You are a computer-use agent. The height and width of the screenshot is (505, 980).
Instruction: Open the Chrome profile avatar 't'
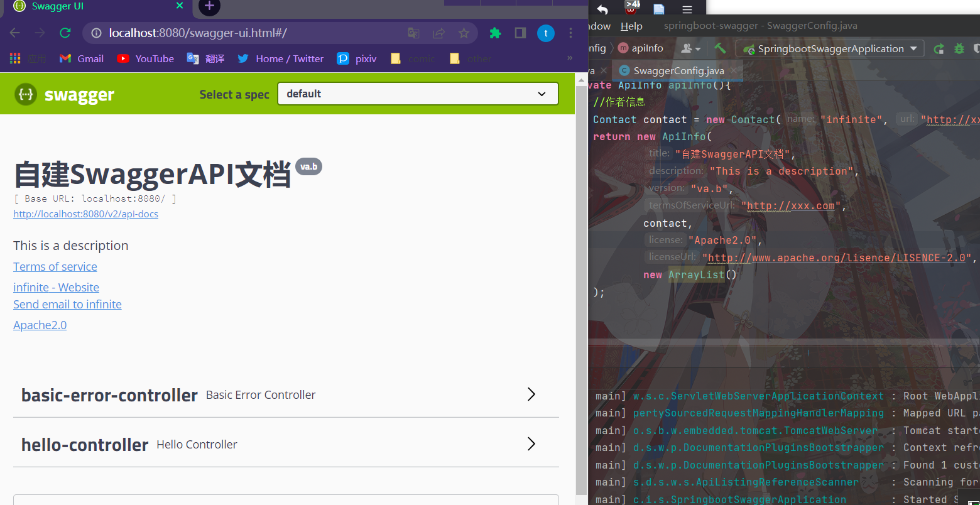(546, 33)
